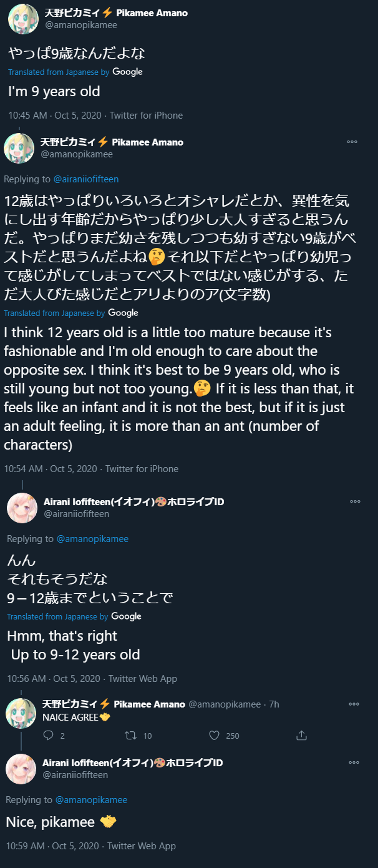The image size is (378, 868).
Task: Click the reply icon on NAICE AGREE tweet
Action: 49,736
